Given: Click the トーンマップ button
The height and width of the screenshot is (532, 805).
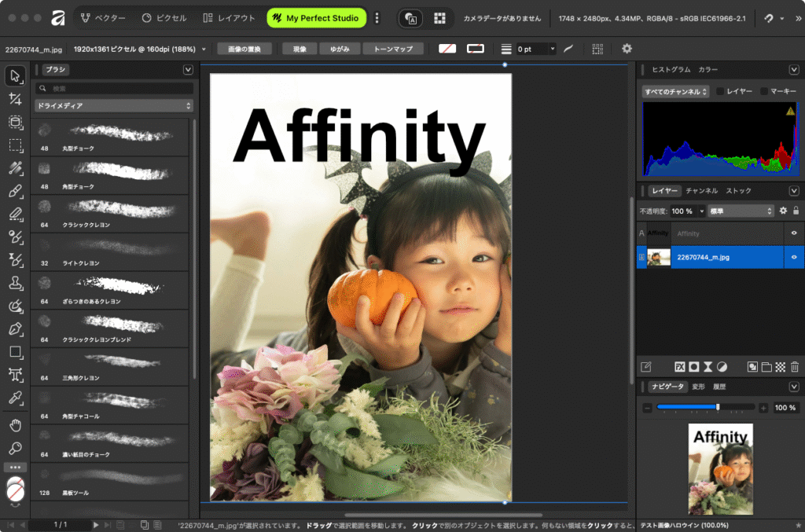Looking at the screenshot, I should [x=393, y=49].
